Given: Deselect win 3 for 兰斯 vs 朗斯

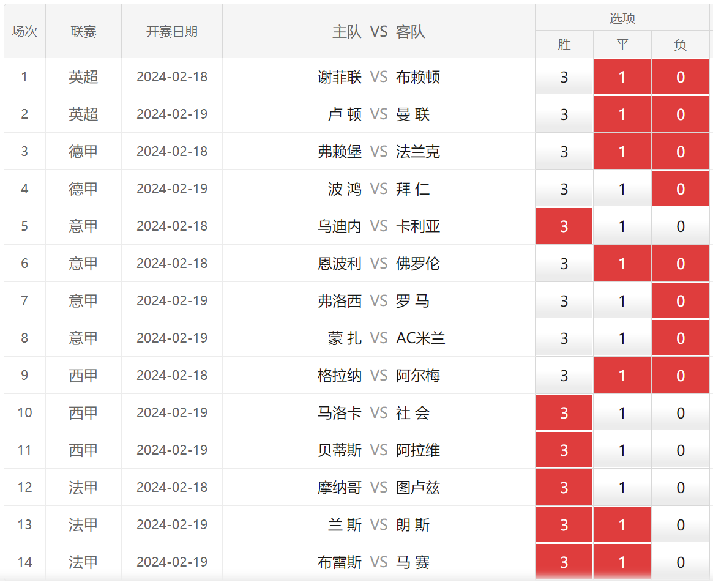Looking at the screenshot, I should (x=564, y=524).
